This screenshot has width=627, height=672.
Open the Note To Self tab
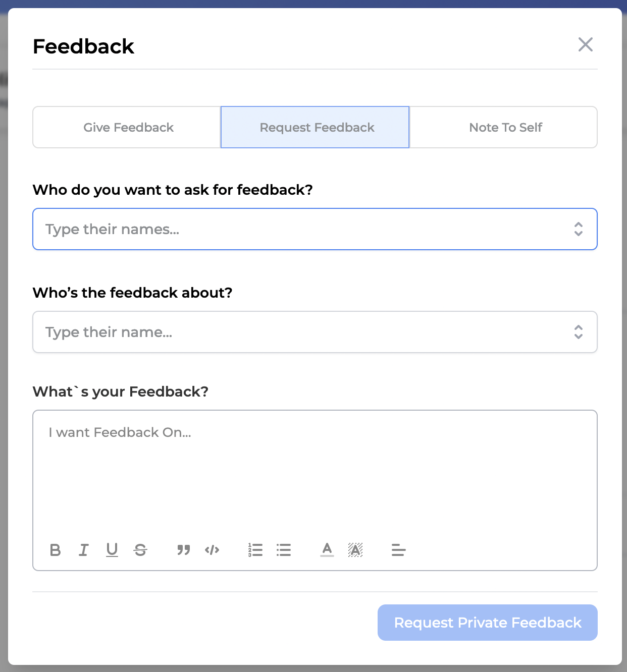coord(505,127)
